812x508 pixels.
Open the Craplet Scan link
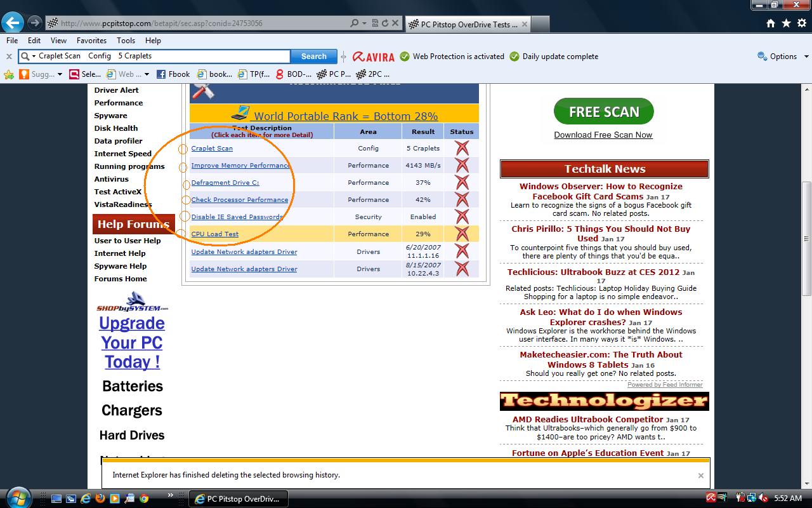(x=212, y=148)
